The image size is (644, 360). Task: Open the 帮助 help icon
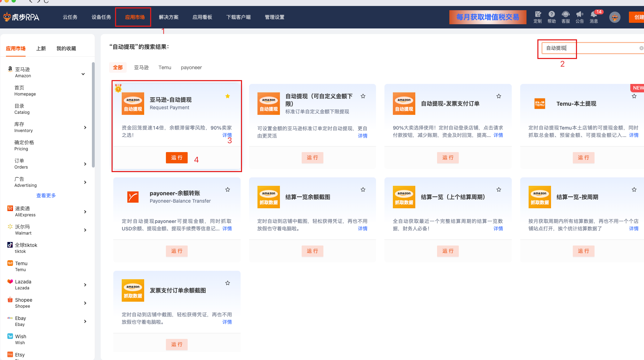[552, 14]
